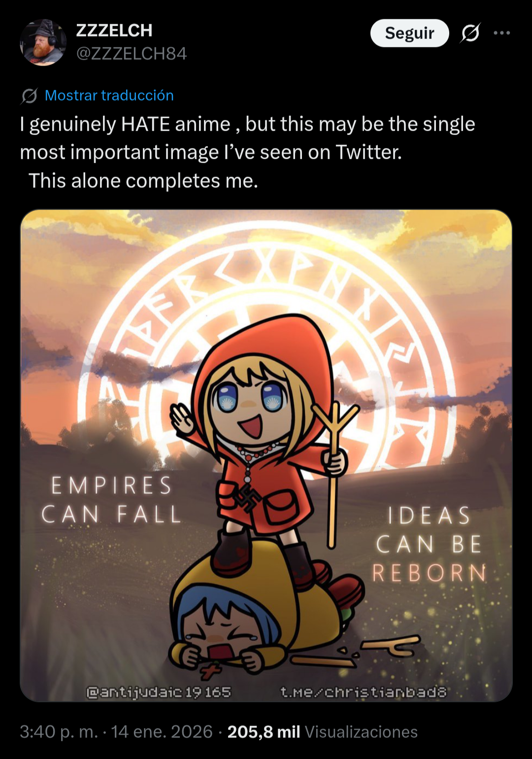This screenshot has height=759, width=532.
Task: Follow the account with Seguir
Action: [x=409, y=33]
